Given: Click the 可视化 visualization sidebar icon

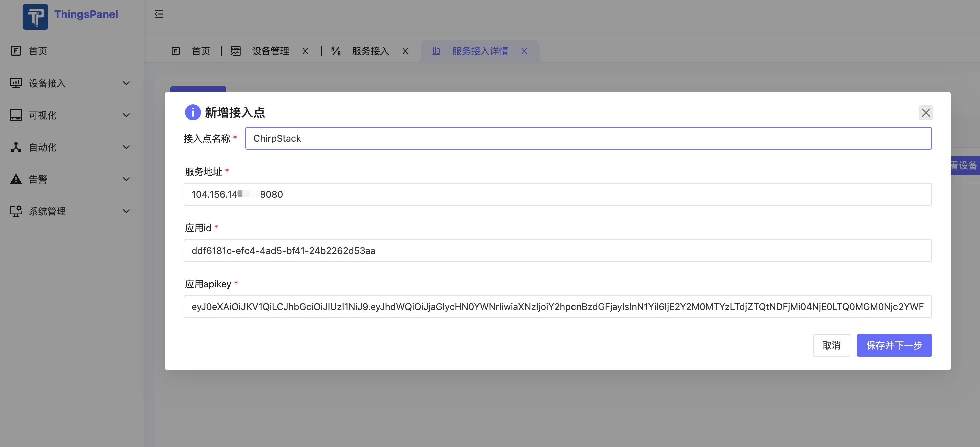Looking at the screenshot, I should 16,115.
